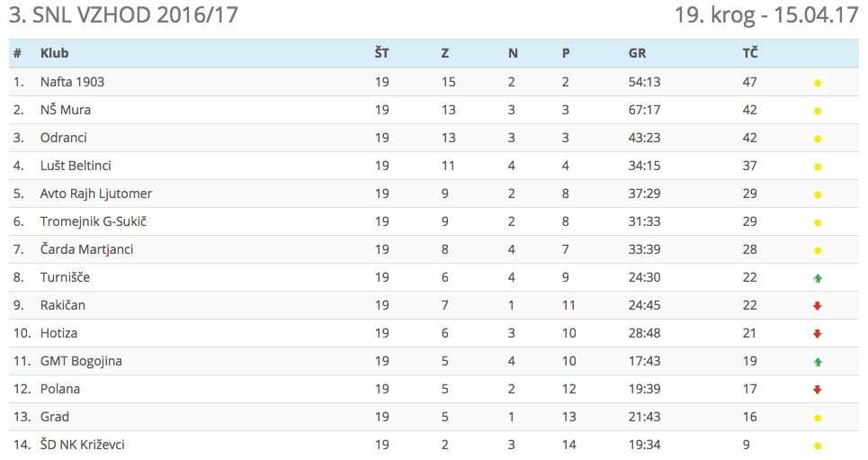Image resolution: width=868 pixels, height=460 pixels.
Task: Click the green up arrow for GMT Bogojina
Action: pos(818,362)
